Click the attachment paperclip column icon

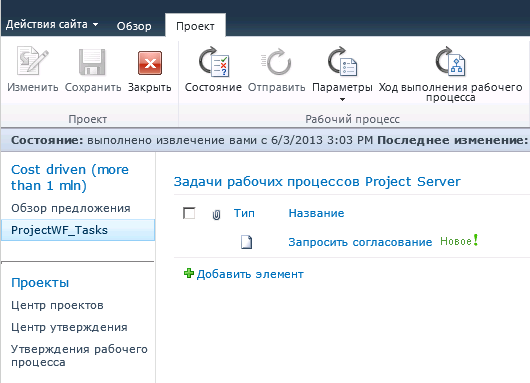tap(216, 215)
